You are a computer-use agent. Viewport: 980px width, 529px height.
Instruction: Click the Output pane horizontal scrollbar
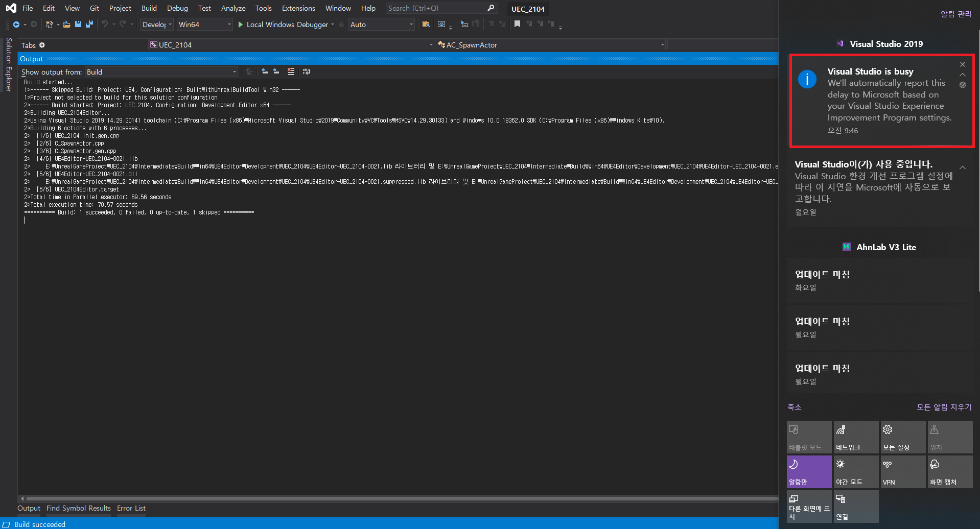[x=402, y=498]
